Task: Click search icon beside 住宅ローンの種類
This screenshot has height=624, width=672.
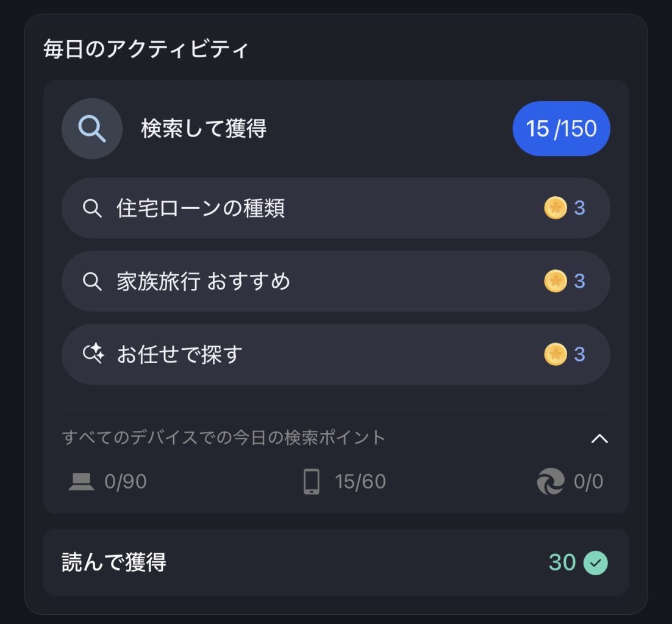Action: [x=92, y=208]
